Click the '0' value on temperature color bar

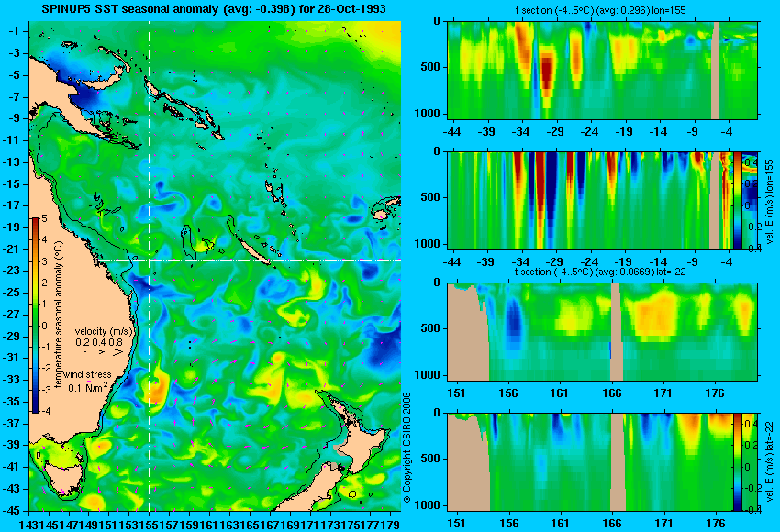44,326
